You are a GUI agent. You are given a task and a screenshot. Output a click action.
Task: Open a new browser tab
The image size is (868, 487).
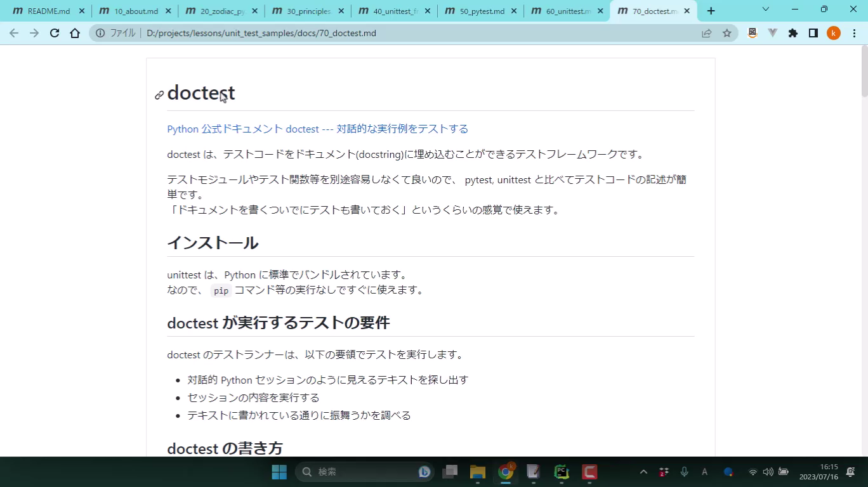pos(711,11)
